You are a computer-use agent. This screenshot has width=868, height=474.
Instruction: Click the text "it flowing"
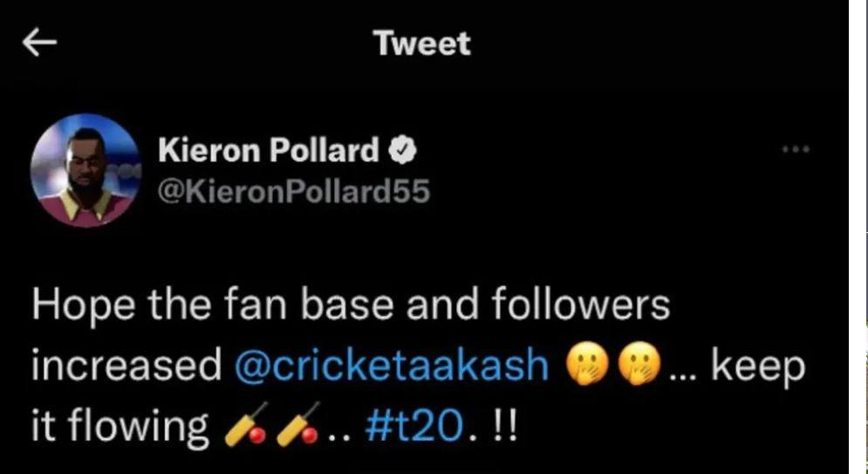120,426
